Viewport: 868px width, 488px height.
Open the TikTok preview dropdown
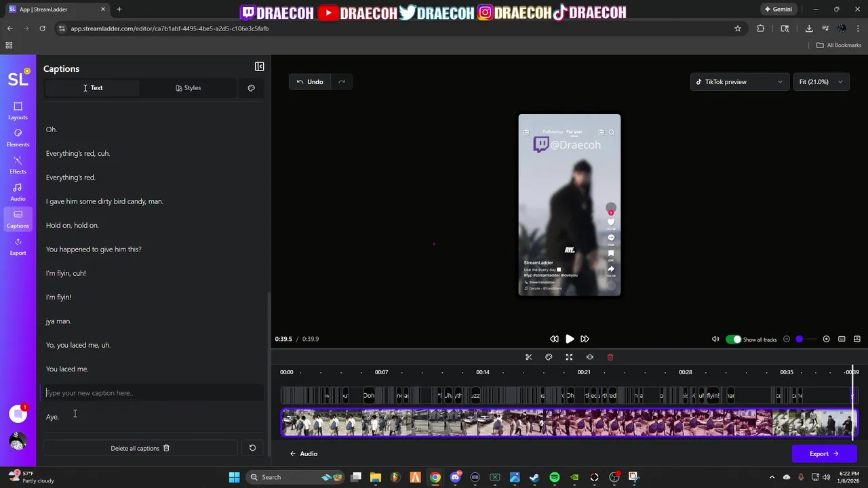[x=740, y=82]
